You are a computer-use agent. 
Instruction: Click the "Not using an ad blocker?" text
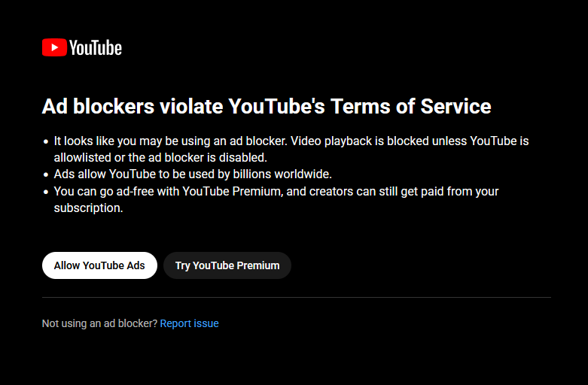click(99, 323)
